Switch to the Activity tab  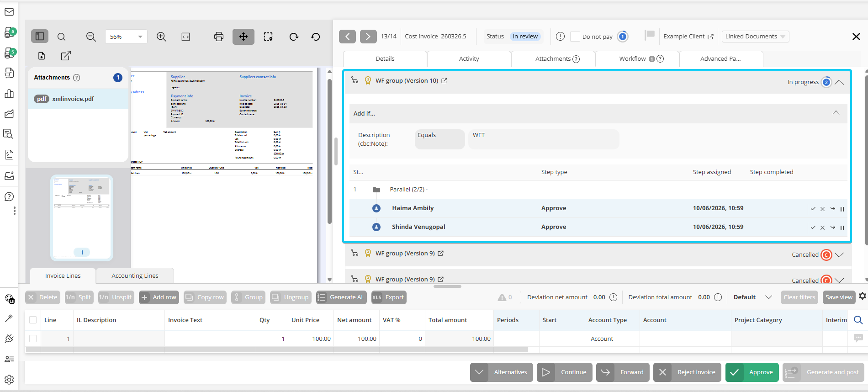click(469, 58)
